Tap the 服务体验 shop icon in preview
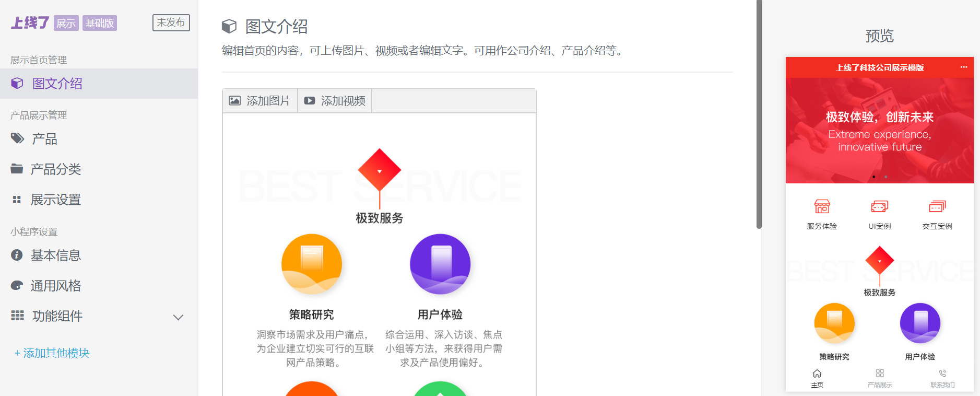The width and height of the screenshot is (980, 396). tap(822, 206)
